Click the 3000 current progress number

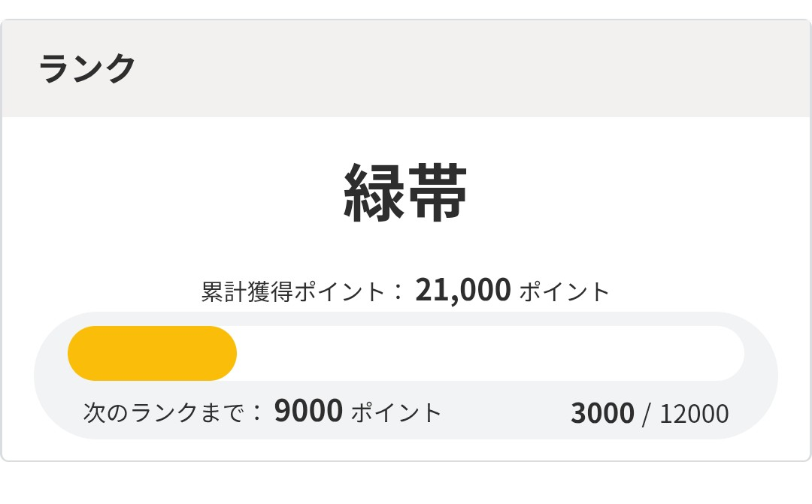pyautogui.click(x=602, y=414)
